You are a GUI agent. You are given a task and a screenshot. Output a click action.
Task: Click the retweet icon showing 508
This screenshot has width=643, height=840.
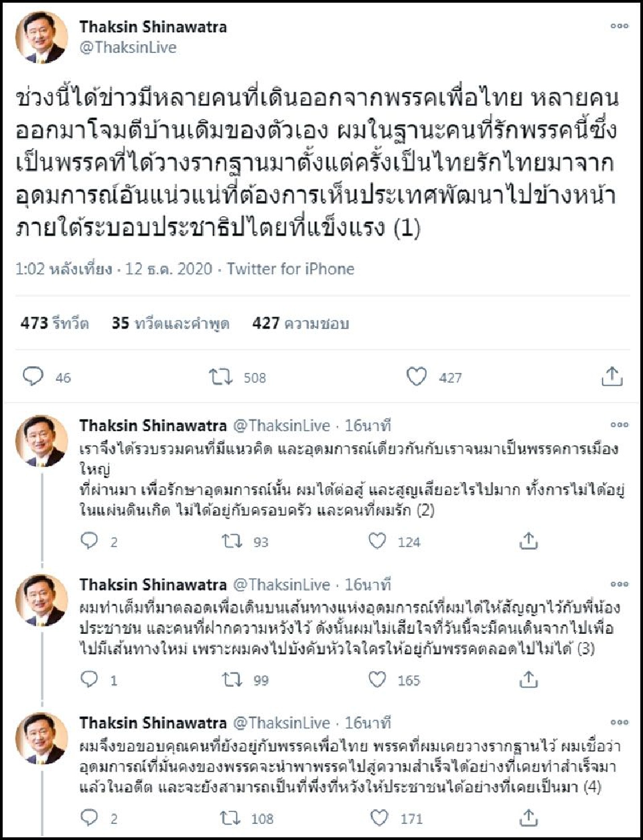click(x=221, y=377)
